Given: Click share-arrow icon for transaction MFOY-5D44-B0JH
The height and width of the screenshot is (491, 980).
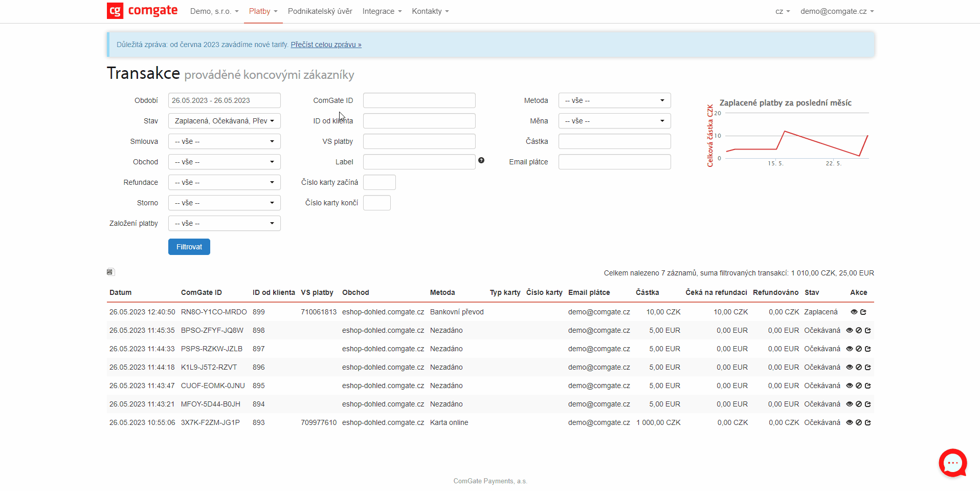Looking at the screenshot, I should click(x=868, y=404).
